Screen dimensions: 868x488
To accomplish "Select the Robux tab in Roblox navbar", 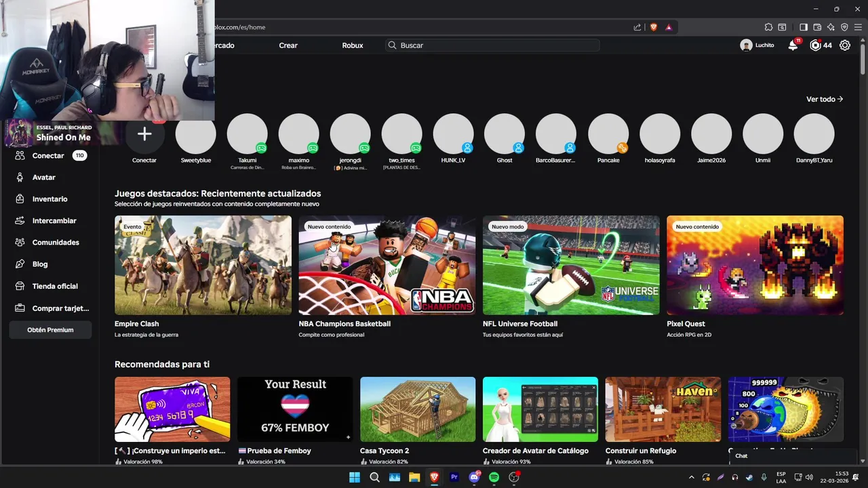I will [x=353, y=45].
